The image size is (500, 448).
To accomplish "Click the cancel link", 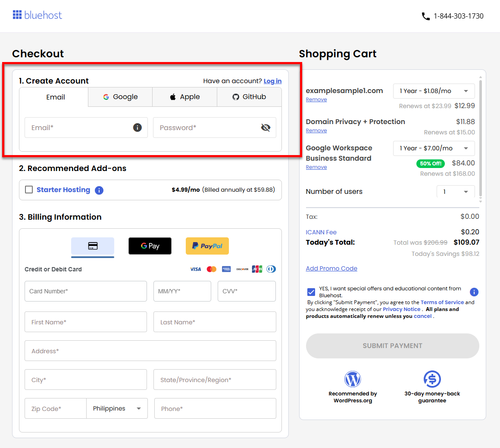I will pyautogui.click(x=422, y=317).
